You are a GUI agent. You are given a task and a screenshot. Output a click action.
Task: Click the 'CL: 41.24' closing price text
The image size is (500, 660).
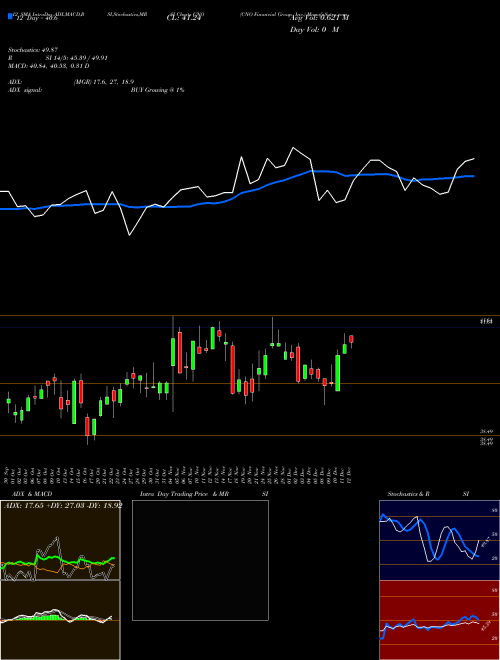pos(184,18)
